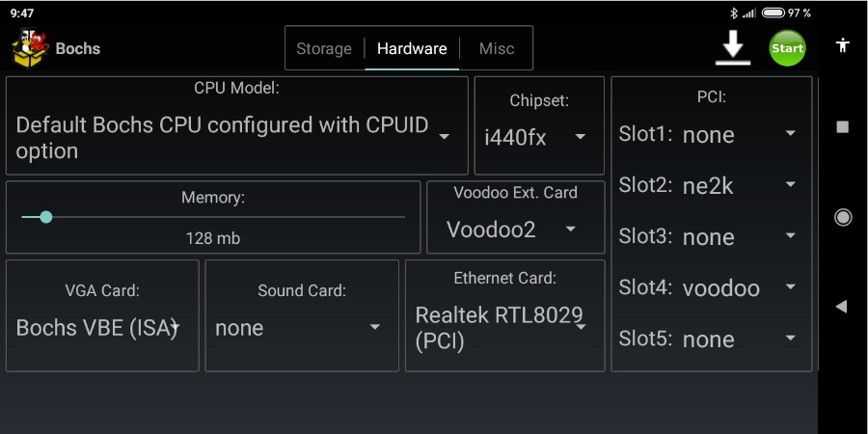868x434 pixels.
Task: Tap the green Start button
Action: (x=787, y=48)
